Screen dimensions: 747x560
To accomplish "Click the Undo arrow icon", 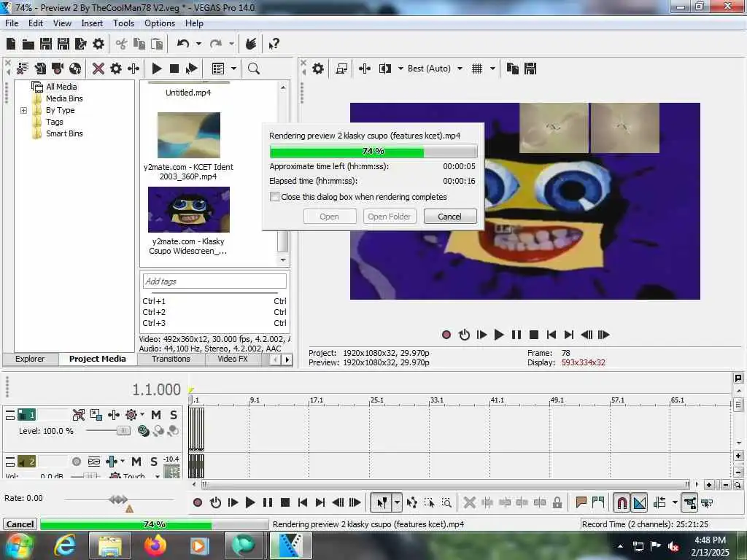I will [183, 44].
